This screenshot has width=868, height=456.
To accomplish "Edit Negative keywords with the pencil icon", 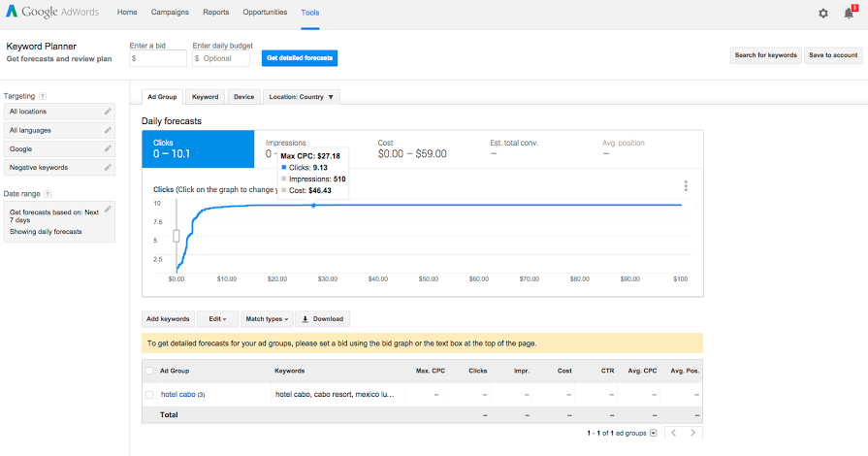I will point(108,167).
